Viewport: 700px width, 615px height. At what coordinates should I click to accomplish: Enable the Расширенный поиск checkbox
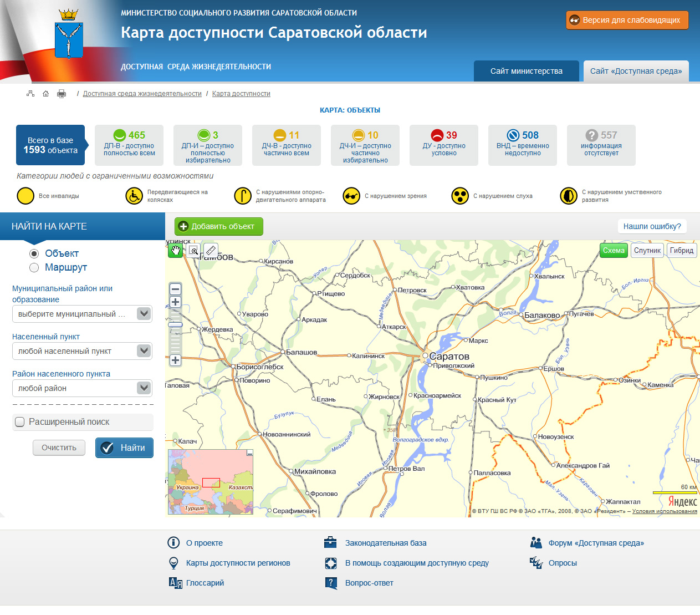(x=20, y=422)
